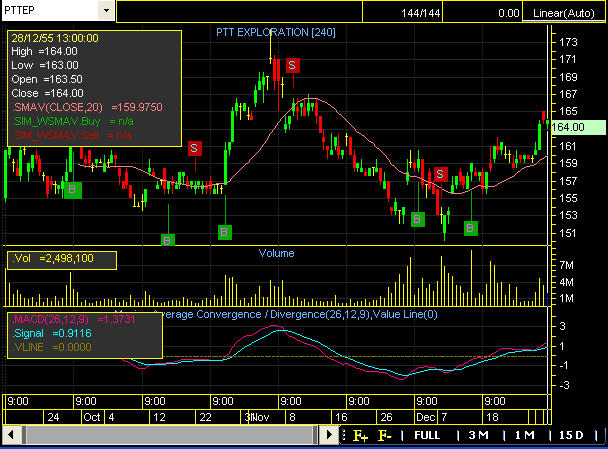
Task: Toggle the Linear(Auto) scale button
Action: coord(563,13)
